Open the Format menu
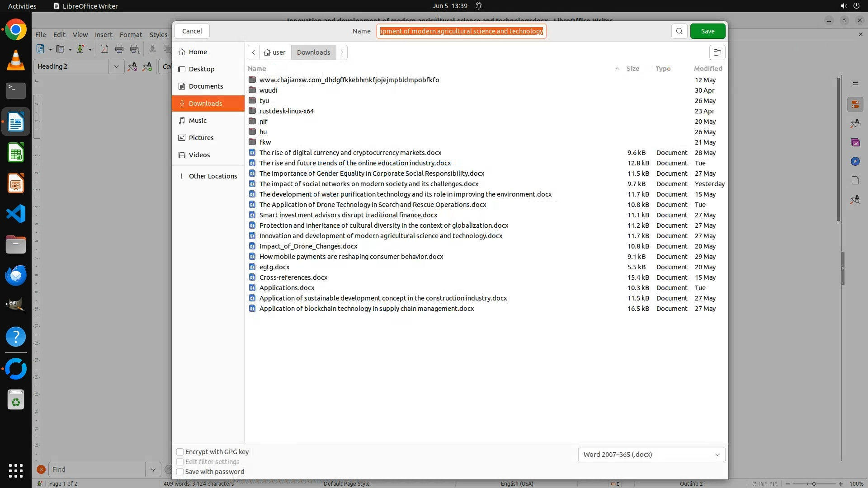The height and width of the screenshot is (488, 868). tap(131, 35)
